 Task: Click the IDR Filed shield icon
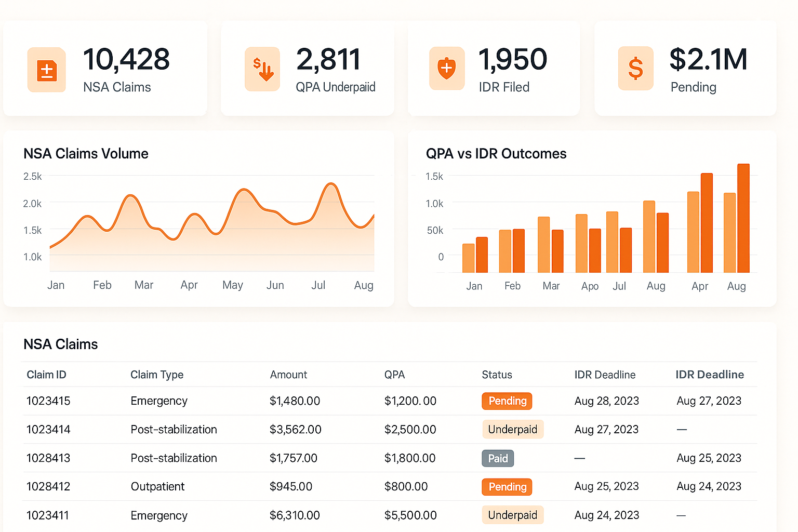pyautogui.click(x=447, y=69)
